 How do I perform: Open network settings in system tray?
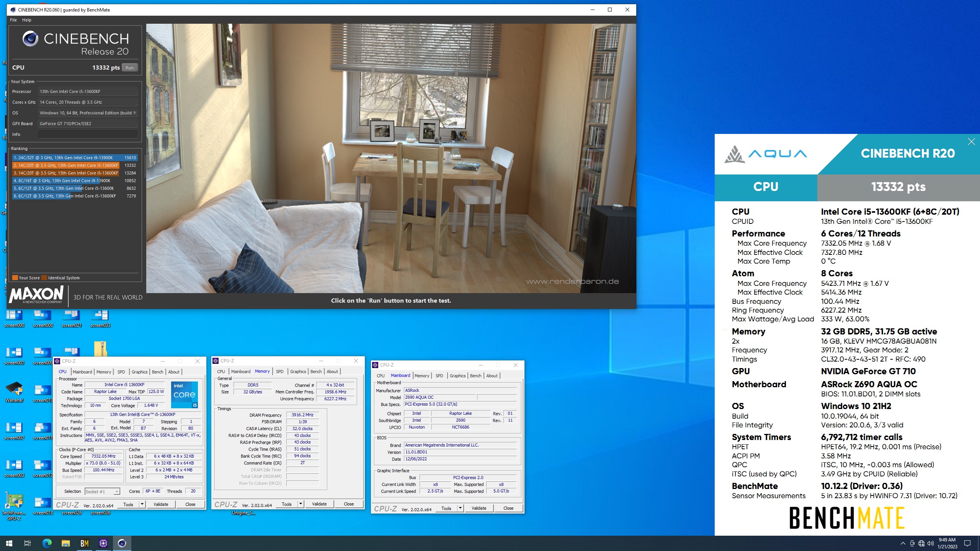(x=921, y=543)
